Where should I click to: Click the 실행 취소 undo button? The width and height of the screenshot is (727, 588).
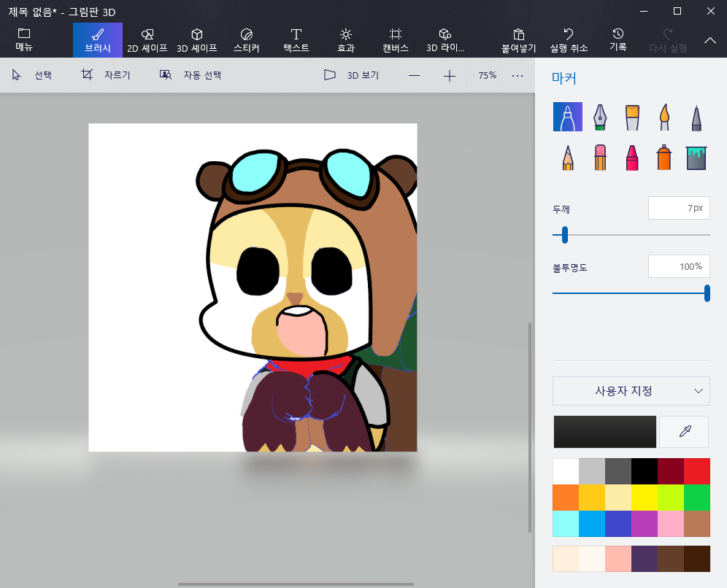pyautogui.click(x=568, y=40)
